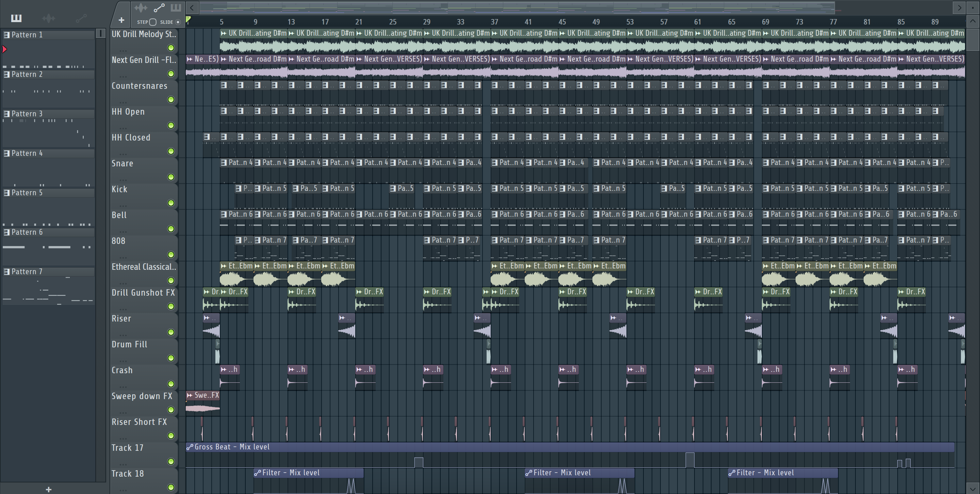Mute the Snare track

click(x=171, y=177)
